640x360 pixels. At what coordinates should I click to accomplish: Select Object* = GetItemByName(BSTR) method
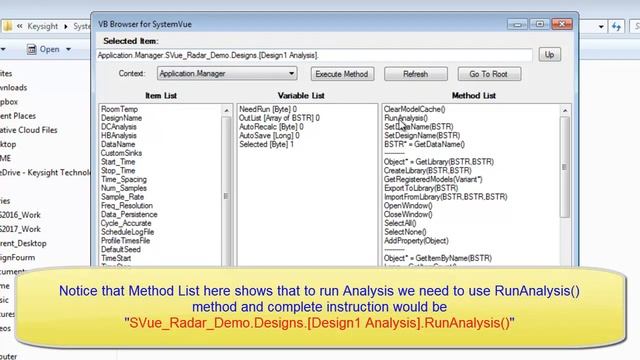[x=438, y=258]
